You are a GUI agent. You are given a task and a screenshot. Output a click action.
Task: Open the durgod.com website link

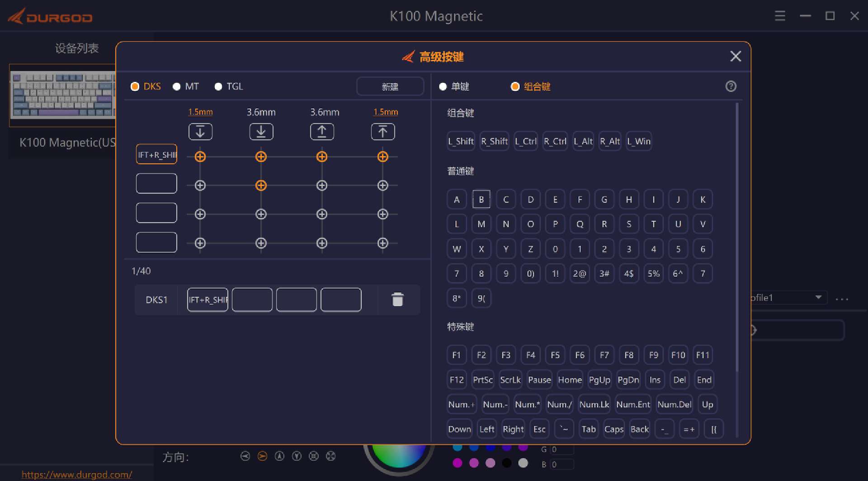coord(77,474)
